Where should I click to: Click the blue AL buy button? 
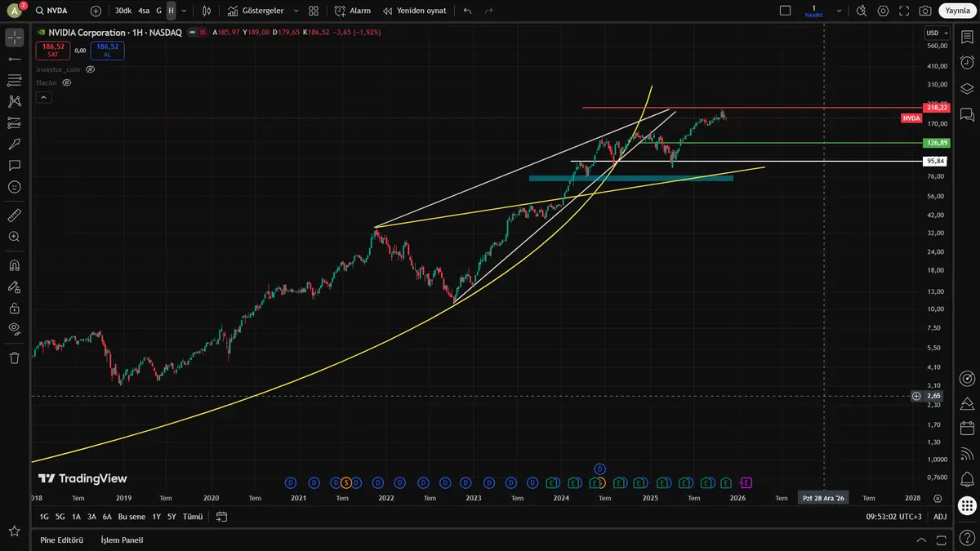(x=107, y=50)
